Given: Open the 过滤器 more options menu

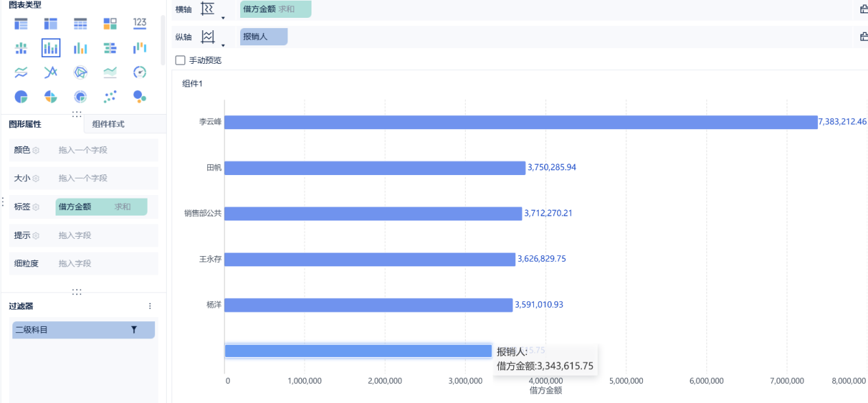Looking at the screenshot, I should pos(150,306).
